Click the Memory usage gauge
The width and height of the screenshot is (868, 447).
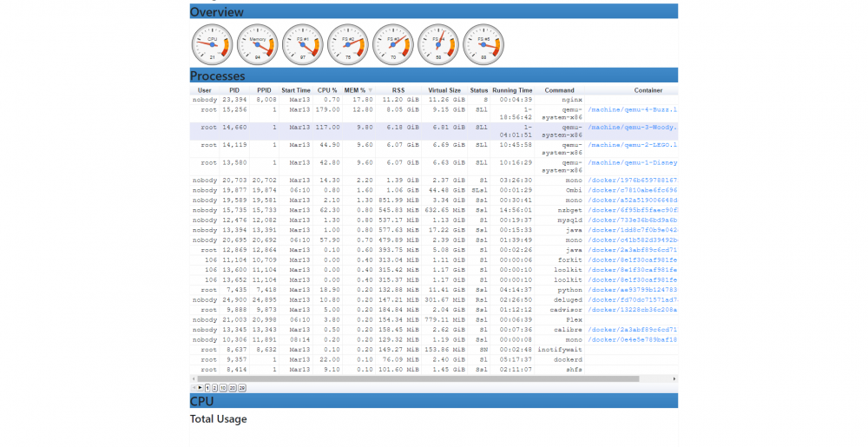[258, 44]
